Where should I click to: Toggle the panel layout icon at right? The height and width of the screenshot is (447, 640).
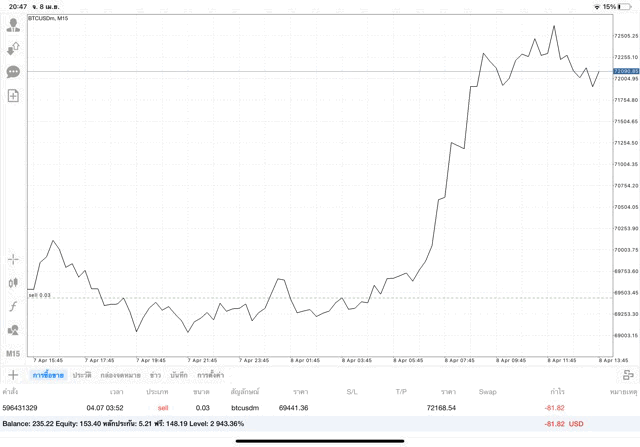tap(628, 375)
